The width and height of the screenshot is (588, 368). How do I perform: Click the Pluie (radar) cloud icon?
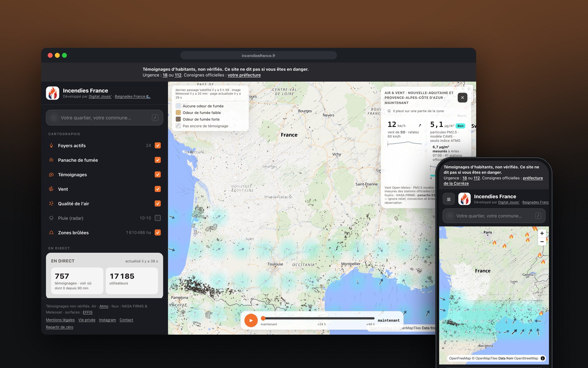pos(51,218)
